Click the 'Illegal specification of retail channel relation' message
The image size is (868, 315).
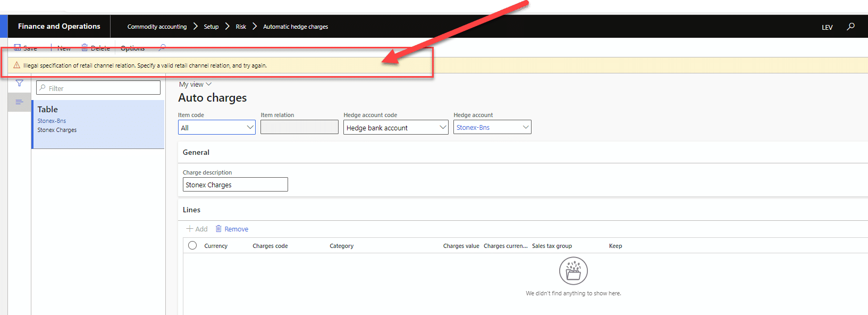point(145,65)
